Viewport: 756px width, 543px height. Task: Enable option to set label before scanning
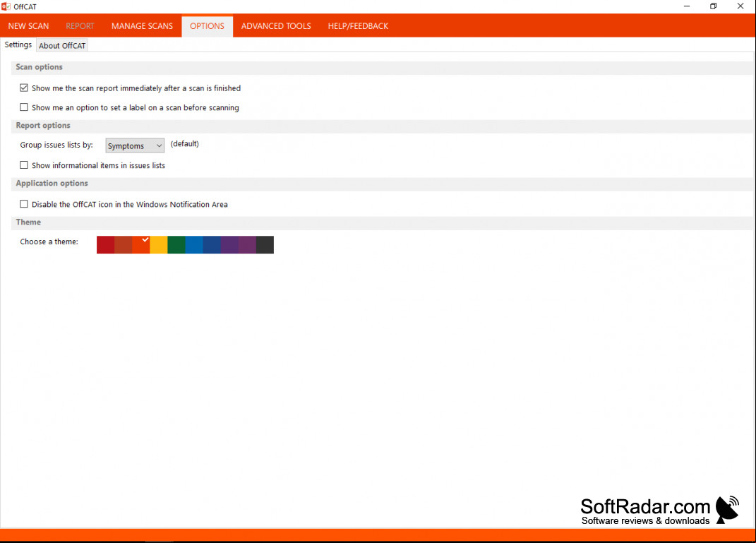23,107
